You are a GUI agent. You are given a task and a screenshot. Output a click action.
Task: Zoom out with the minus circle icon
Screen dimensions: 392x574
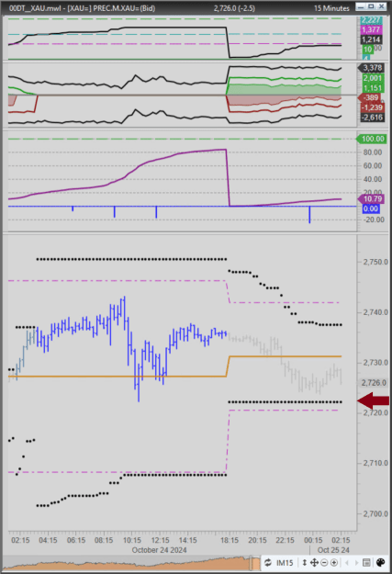(x=324, y=562)
